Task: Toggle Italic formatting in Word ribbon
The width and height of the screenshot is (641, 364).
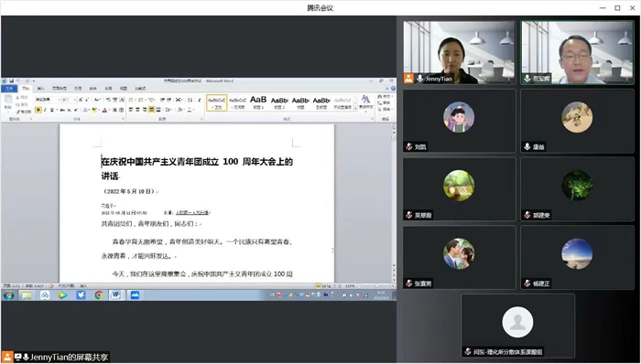Action: 45,110
